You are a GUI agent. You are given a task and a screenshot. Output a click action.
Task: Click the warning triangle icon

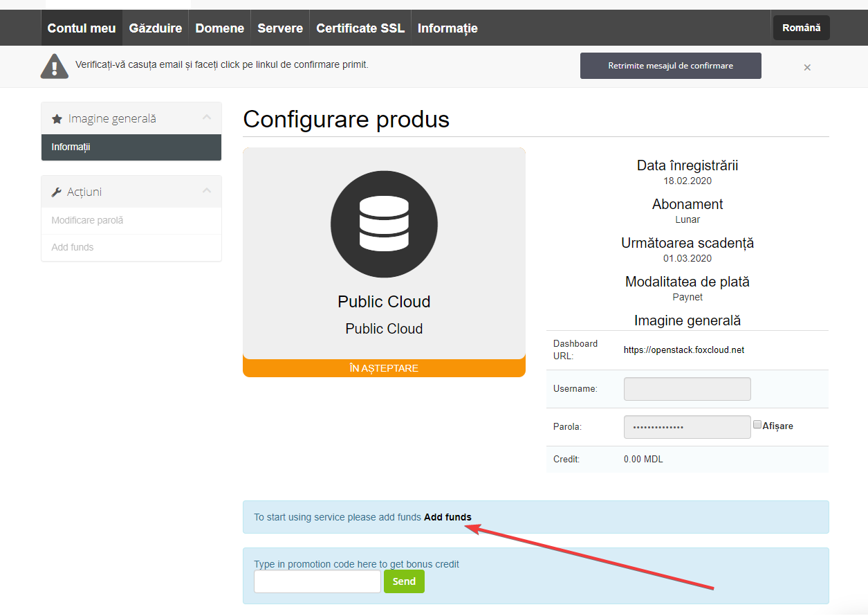[x=55, y=66]
